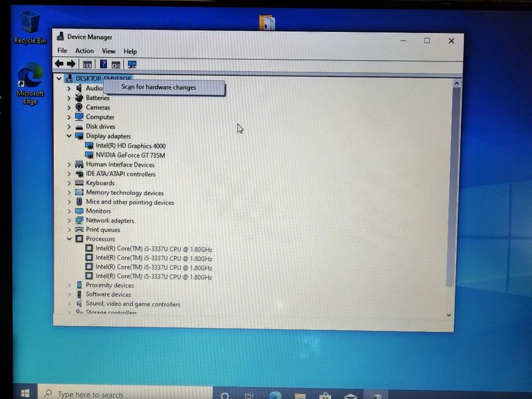
Task: Click the Update driver toolbar icon
Action: [x=116, y=64]
